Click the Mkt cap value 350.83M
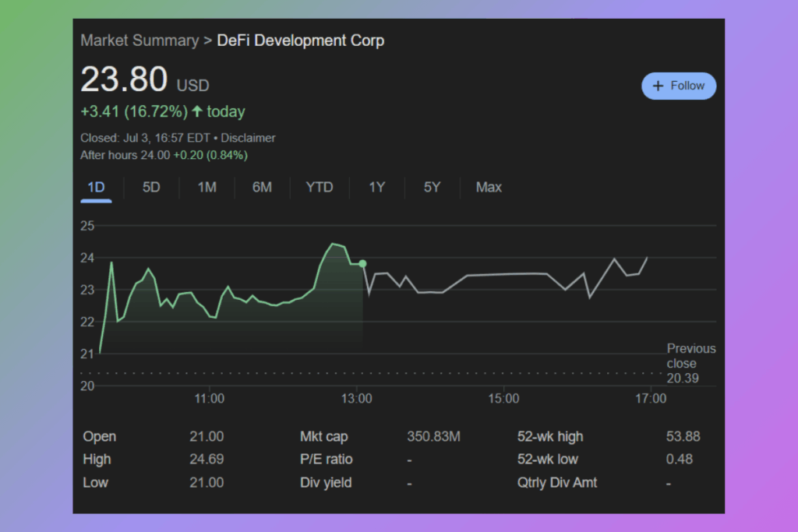Screen dimensions: 798x532 pos(433,436)
